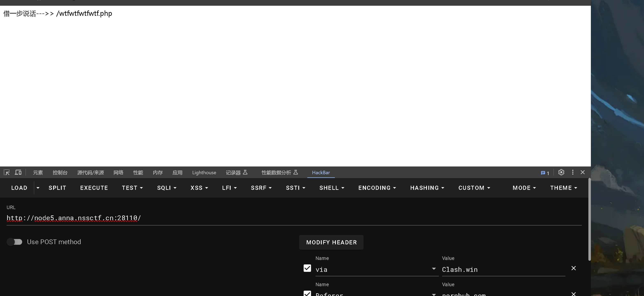Uncheck the via header checkbox
The height and width of the screenshot is (296, 644).
(307, 268)
